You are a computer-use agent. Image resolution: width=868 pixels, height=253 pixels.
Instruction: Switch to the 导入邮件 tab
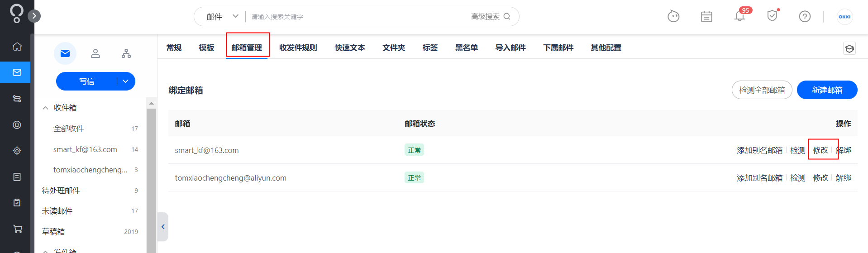pyautogui.click(x=510, y=48)
